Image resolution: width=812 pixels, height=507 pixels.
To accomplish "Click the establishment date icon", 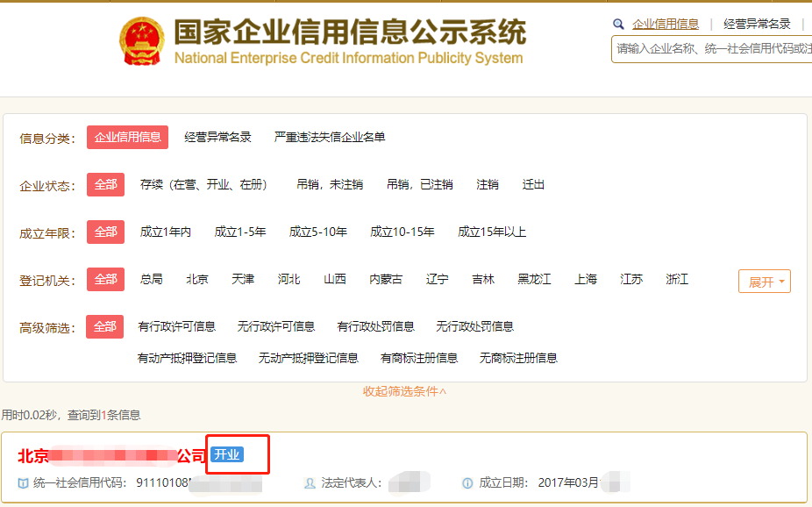I will coord(467,483).
